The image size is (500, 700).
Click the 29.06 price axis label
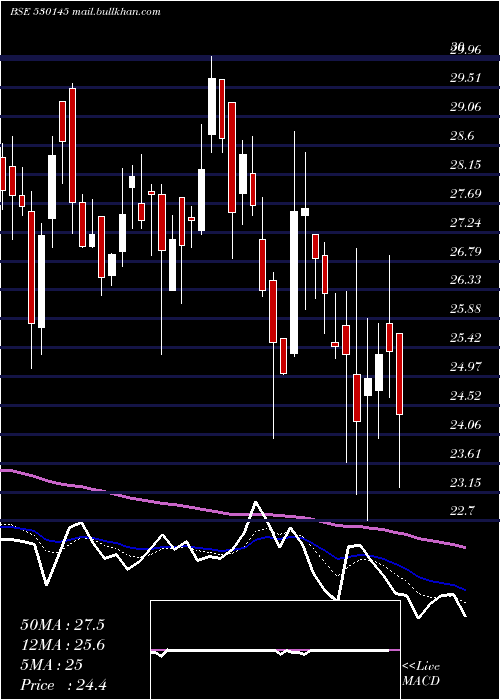tap(466, 107)
